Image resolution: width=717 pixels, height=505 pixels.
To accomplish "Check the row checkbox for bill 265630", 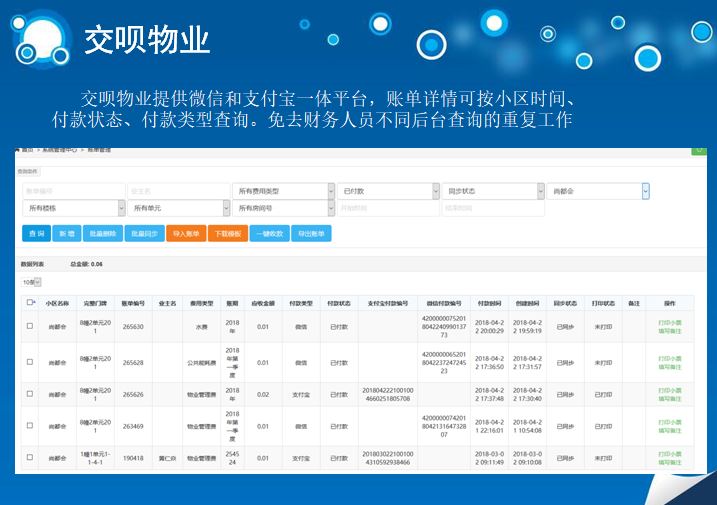I will pyautogui.click(x=30, y=326).
